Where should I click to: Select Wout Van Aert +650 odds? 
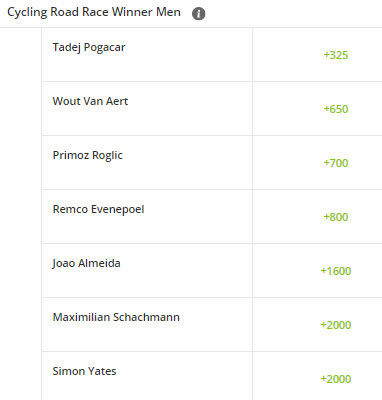[336, 109]
